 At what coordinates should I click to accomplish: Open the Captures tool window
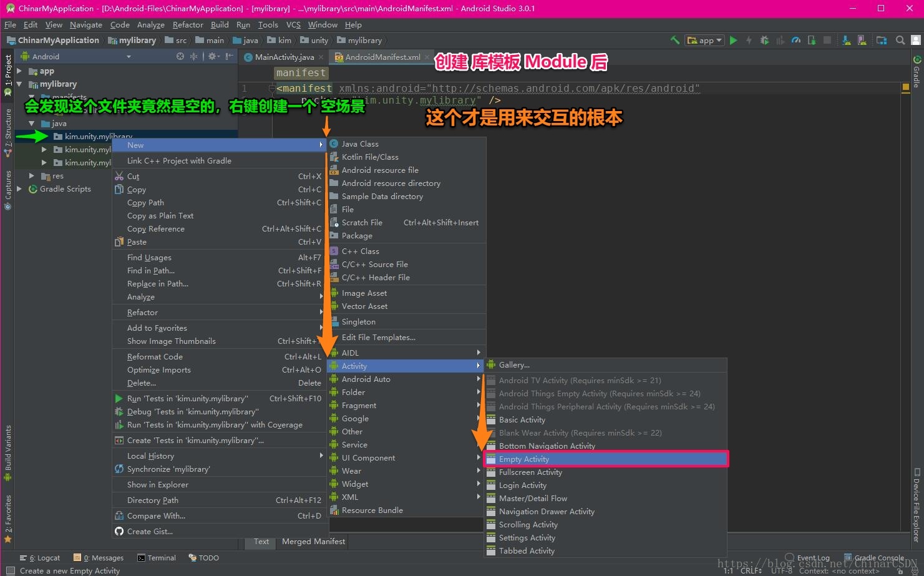click(7, 189)
